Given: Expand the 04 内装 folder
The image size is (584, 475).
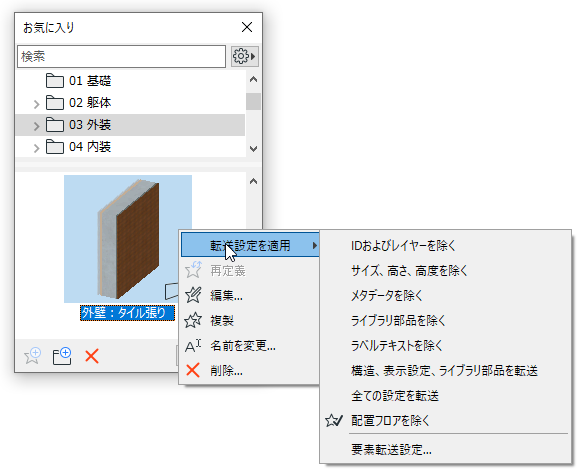Looking at the screenshot, I should [x=36, y=148].
